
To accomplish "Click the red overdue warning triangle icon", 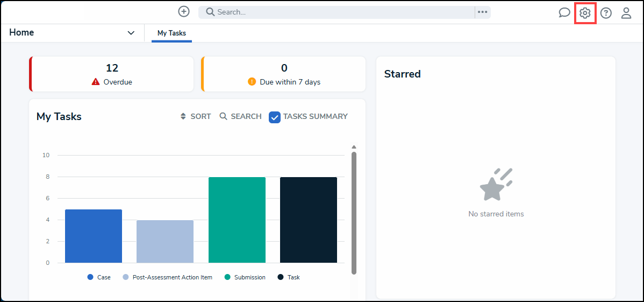I will (x=96, y=82).
